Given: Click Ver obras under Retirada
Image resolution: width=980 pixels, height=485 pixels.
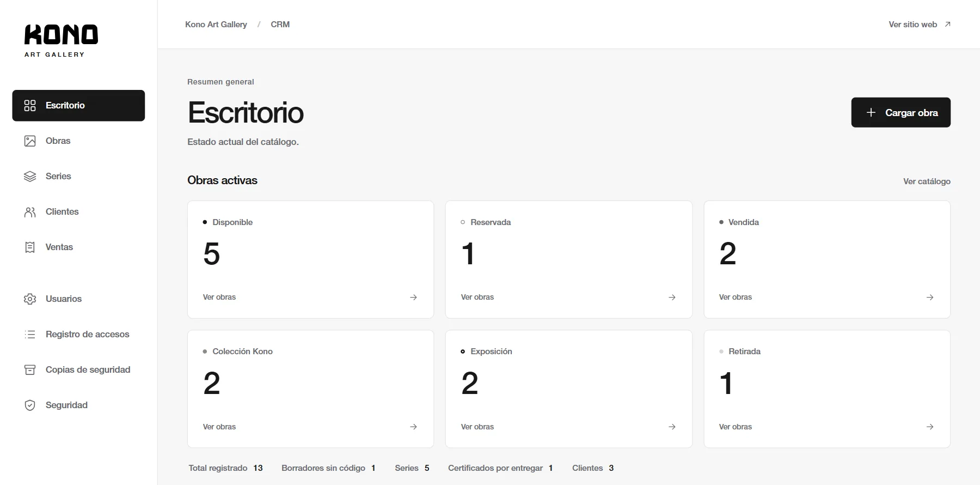Looking at the screenshot, I should tap(736, 427).
